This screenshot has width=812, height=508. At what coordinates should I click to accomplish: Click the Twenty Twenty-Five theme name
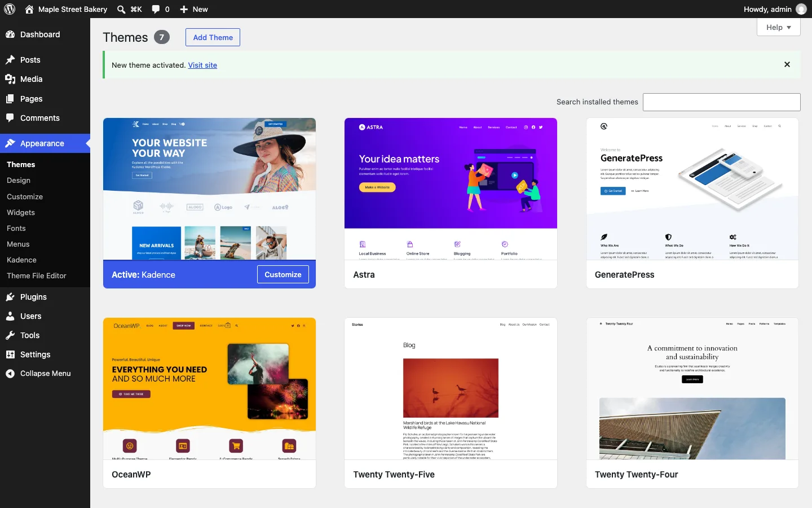pos(394,475)
